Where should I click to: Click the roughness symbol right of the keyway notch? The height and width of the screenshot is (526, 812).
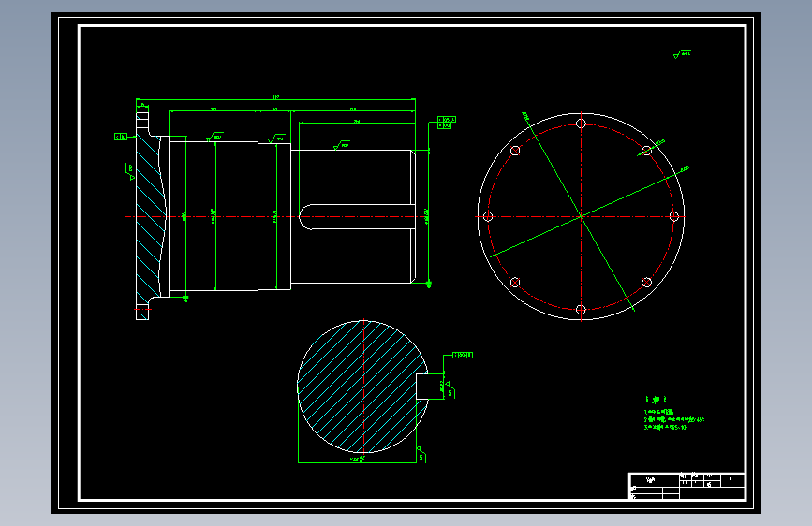pos(450,390)
